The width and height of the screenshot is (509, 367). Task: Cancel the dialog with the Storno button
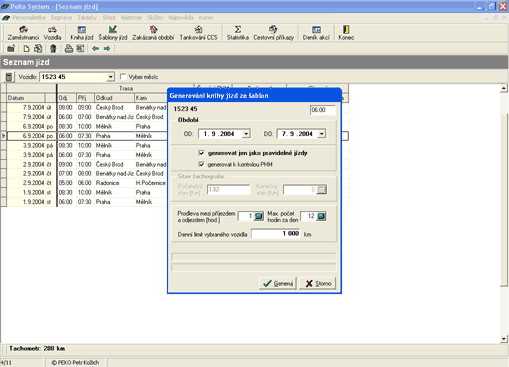coord(318,283)
